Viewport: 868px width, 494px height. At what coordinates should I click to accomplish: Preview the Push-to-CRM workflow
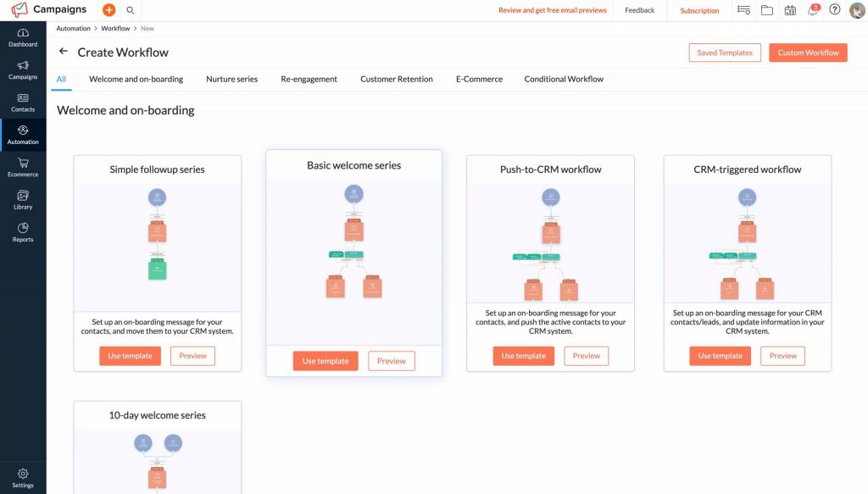pos(587,356)
